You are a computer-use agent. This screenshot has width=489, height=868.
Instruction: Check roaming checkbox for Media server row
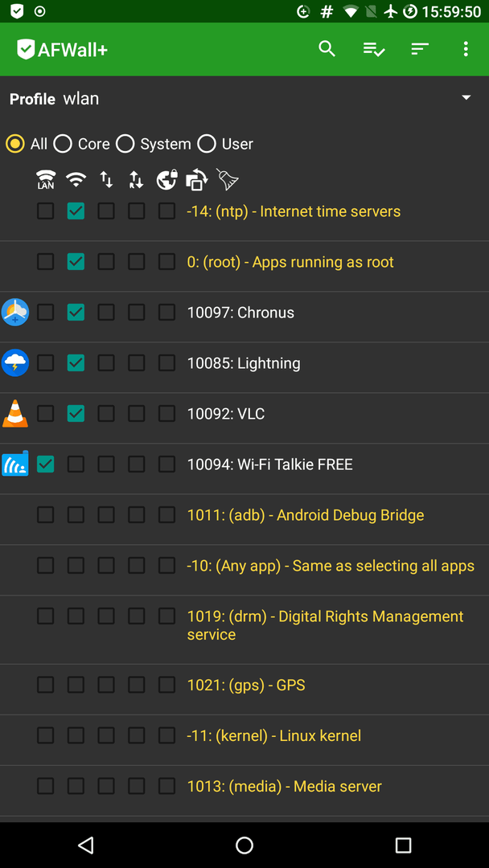click(x=136, y=786)
